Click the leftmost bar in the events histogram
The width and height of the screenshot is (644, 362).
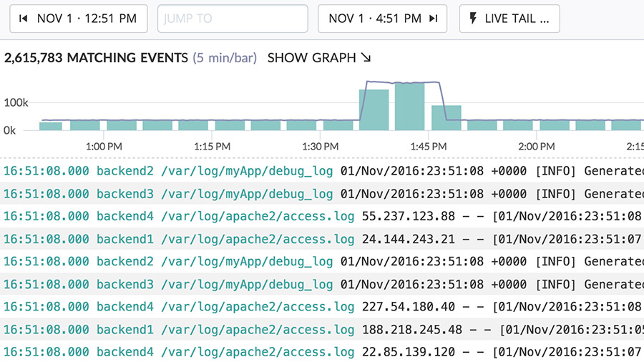point(50,126)
